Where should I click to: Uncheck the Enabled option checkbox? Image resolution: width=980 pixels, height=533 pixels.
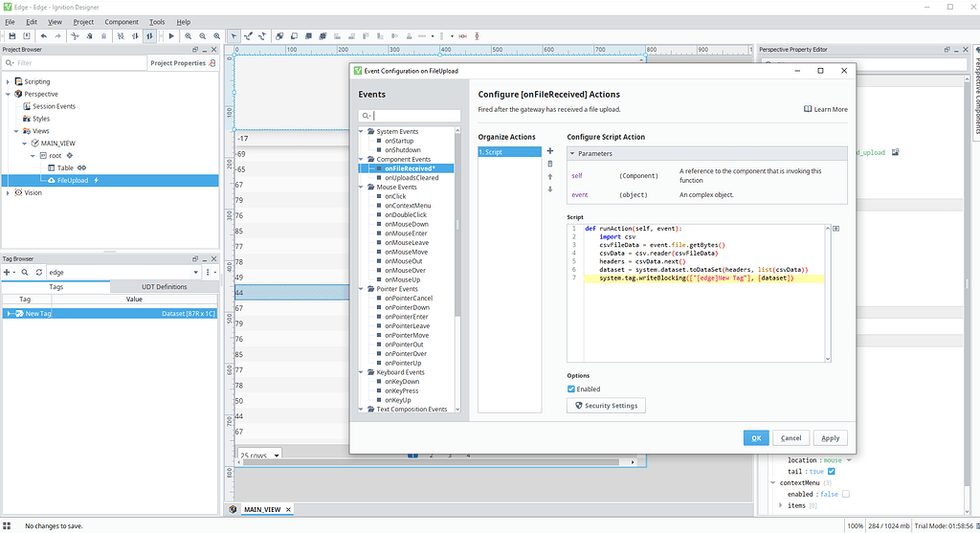571,389
